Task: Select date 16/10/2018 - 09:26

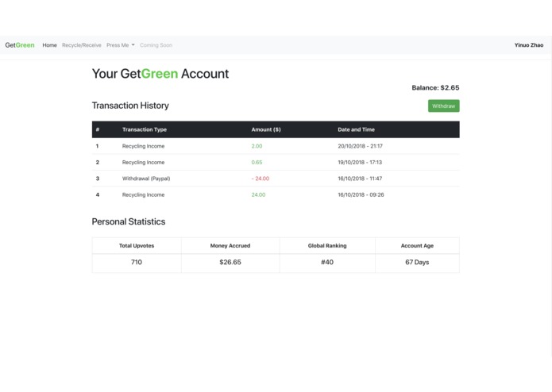Action: [361, 194]
